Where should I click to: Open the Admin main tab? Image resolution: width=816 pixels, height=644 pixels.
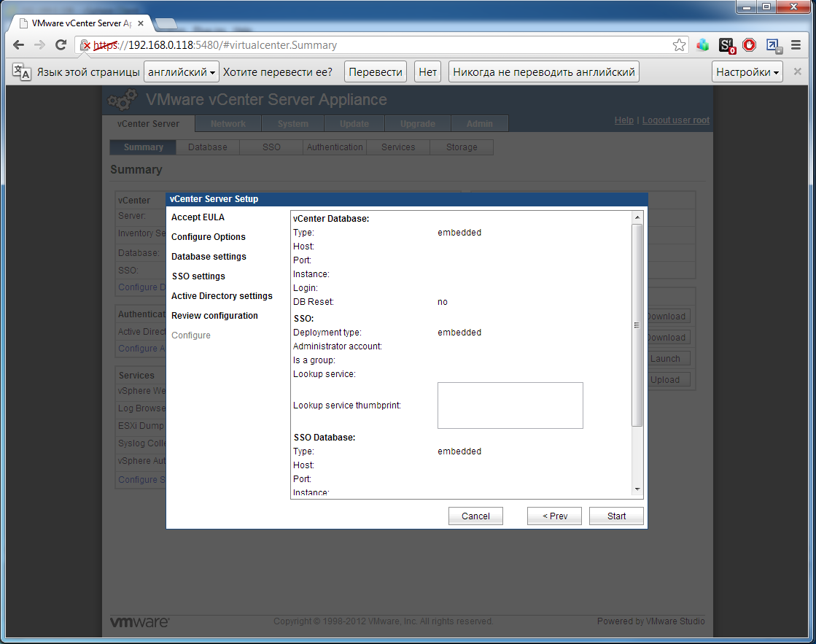480,123
